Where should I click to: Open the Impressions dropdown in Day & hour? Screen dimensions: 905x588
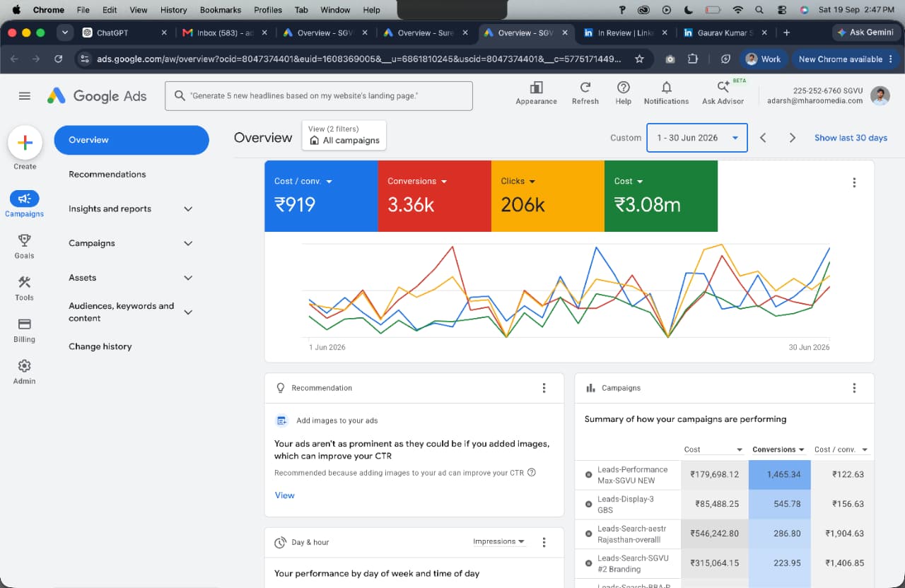click(499, 542)
